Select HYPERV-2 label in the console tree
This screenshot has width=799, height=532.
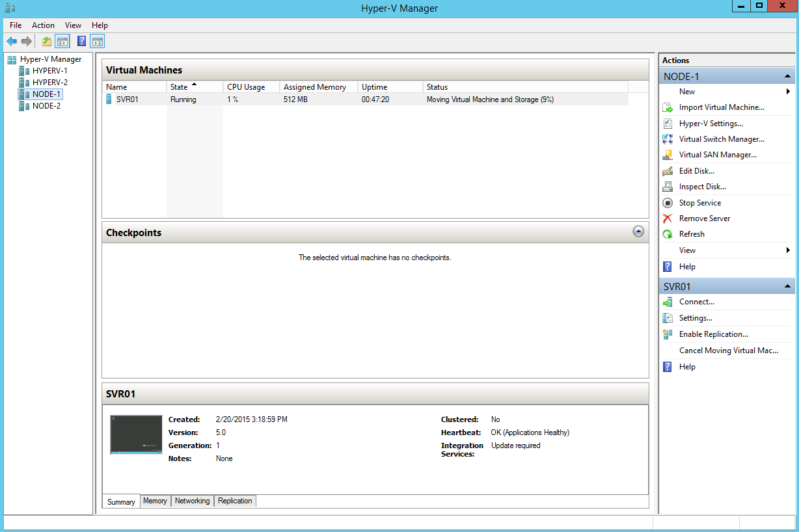point(50,83)
